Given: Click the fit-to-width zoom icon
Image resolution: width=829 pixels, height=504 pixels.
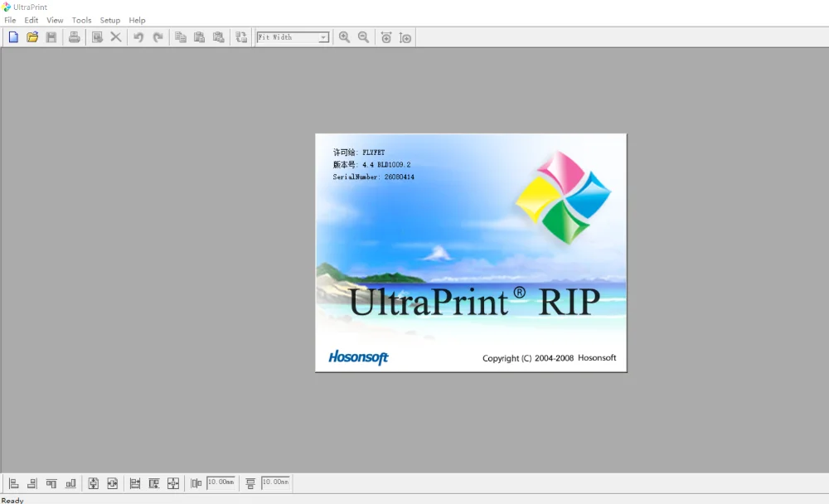Looking at the screenshot, I should [386, 37].
